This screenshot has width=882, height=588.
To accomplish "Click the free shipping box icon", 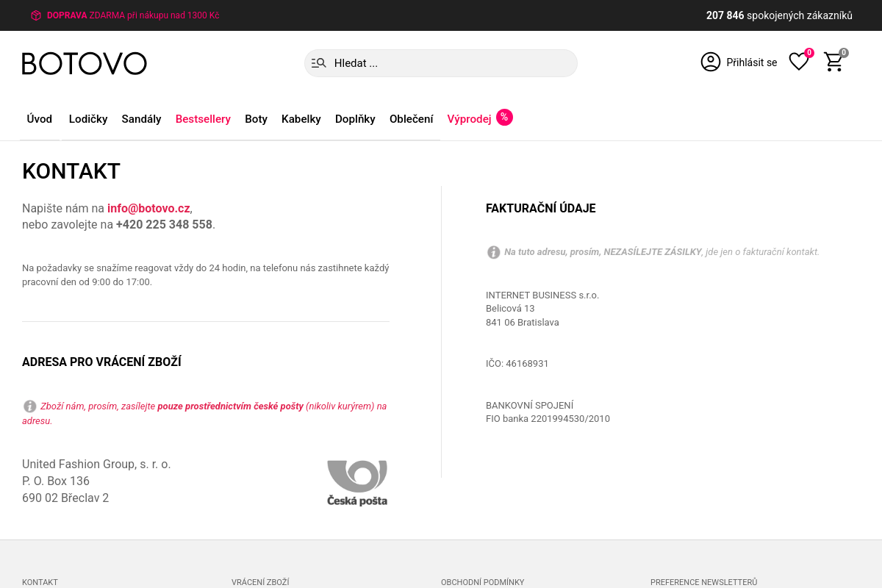I will [x=36, y=15].
